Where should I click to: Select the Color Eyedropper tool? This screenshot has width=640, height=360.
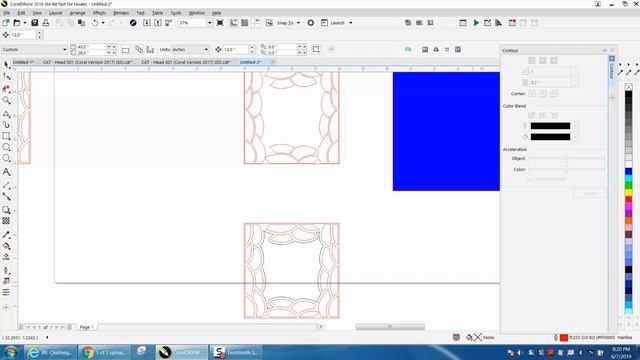coord(6,235)
